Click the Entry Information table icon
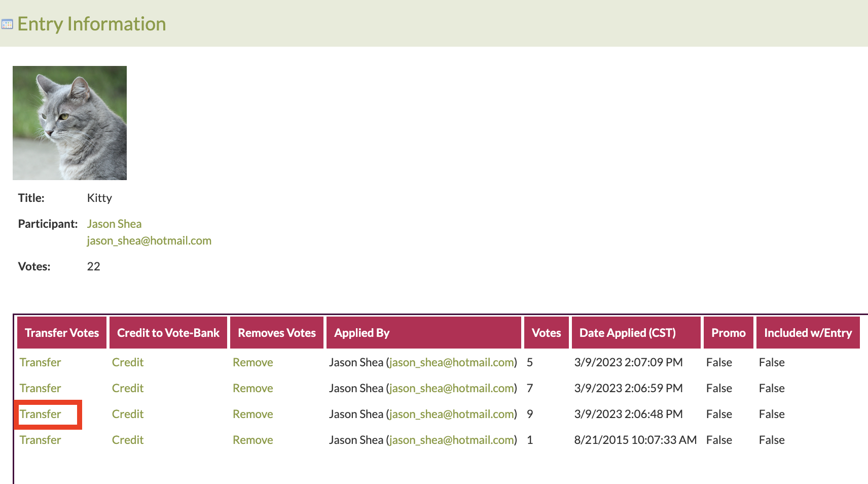 pyautogui.click(x=7, y=24)
